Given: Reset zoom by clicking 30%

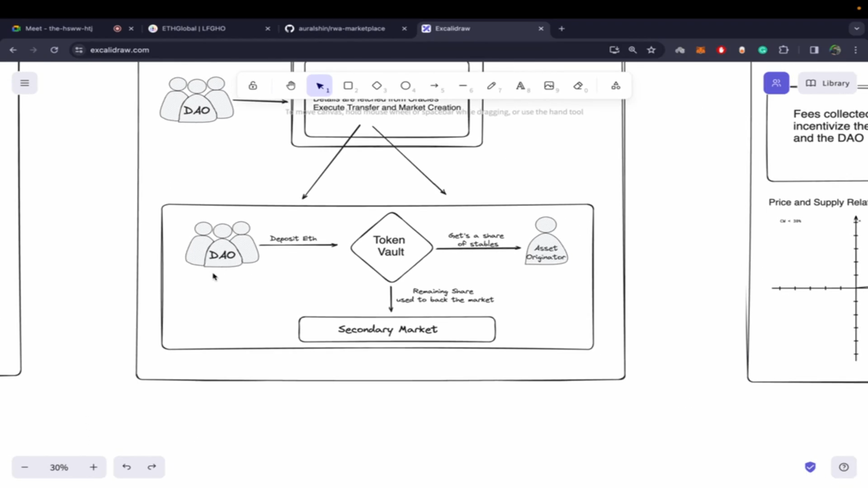Looking at the screenshot, I should (59, 467).
